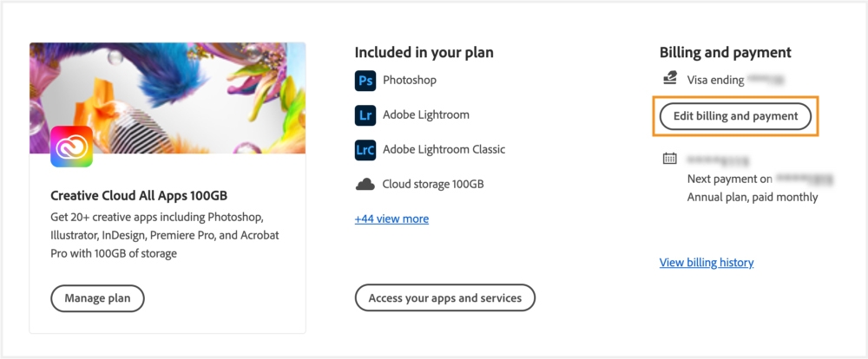The width and height of the screenshot is (868, 359).
Task: Click the calendar icon by next payment
Action: click(x=669, y=159)
